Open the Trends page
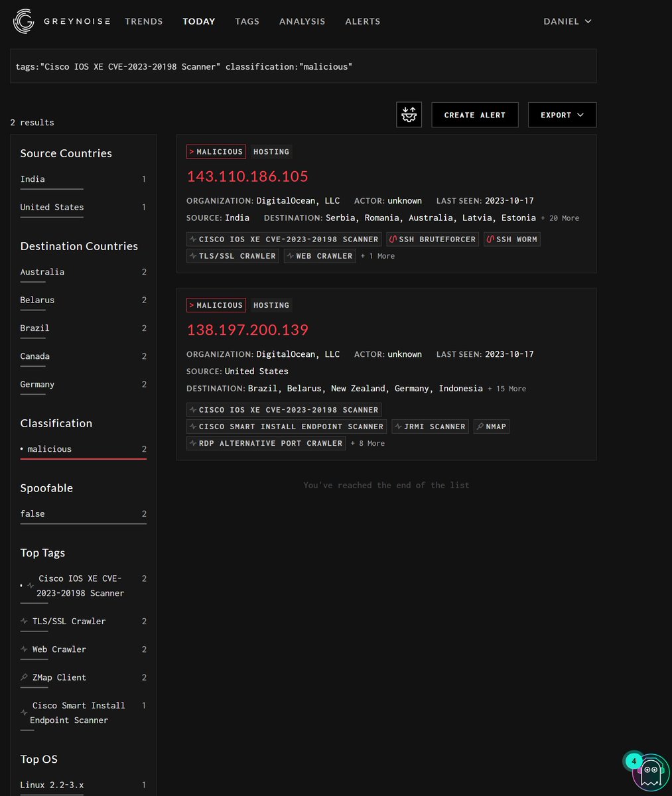672x796 pixels. tap(144, 21)
